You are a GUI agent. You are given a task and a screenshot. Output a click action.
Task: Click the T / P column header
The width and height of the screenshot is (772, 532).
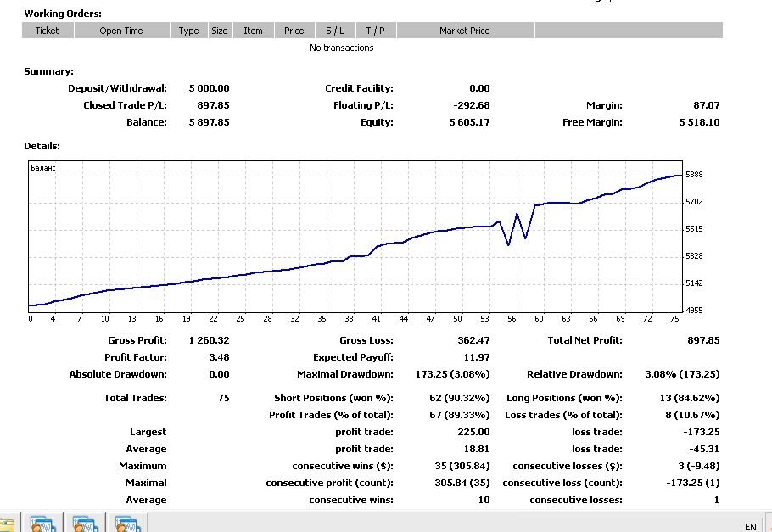click(x=375, y=31)
